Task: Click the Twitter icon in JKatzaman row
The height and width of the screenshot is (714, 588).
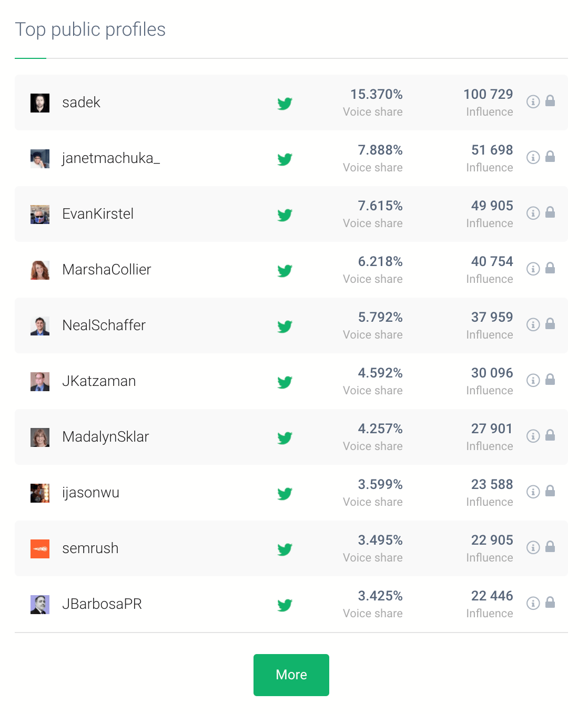Action: (x=285, y=382)
